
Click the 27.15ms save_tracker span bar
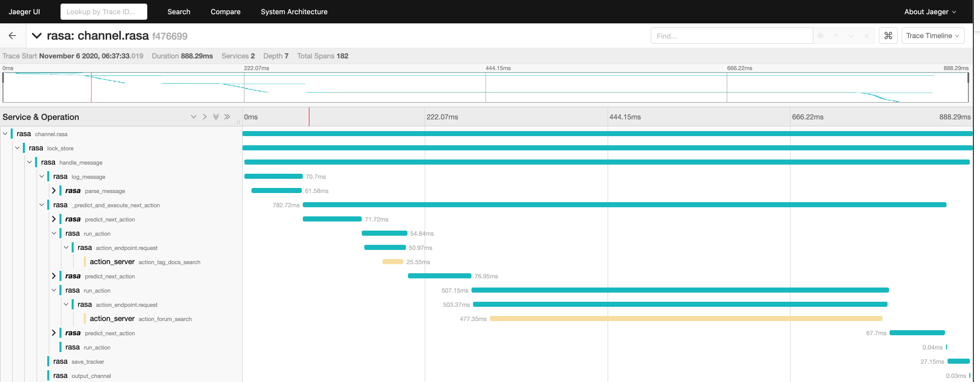959,361
